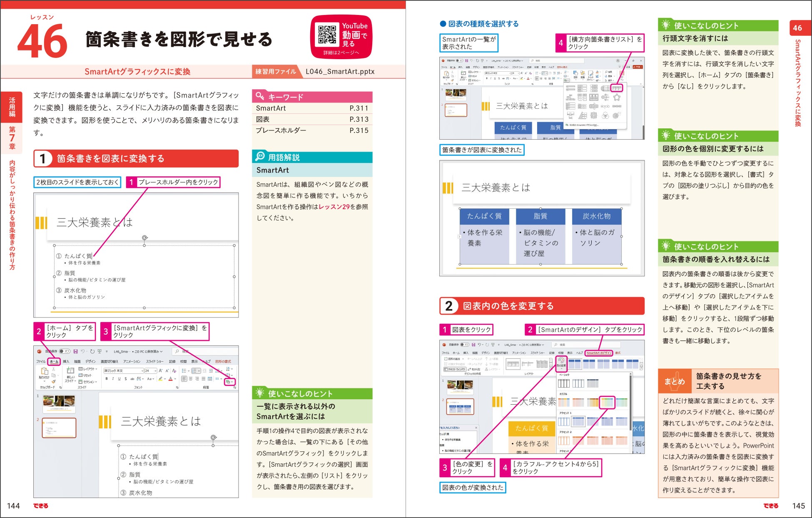Toggle the テキスト ウィンドウ pane button
Screen dimensions: 812x518
coord(455,369)
